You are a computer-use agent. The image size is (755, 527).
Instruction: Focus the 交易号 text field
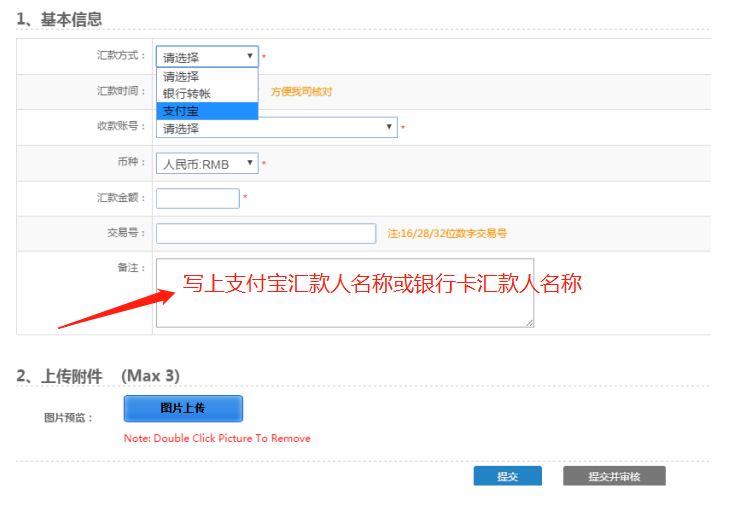click(266, 233)
